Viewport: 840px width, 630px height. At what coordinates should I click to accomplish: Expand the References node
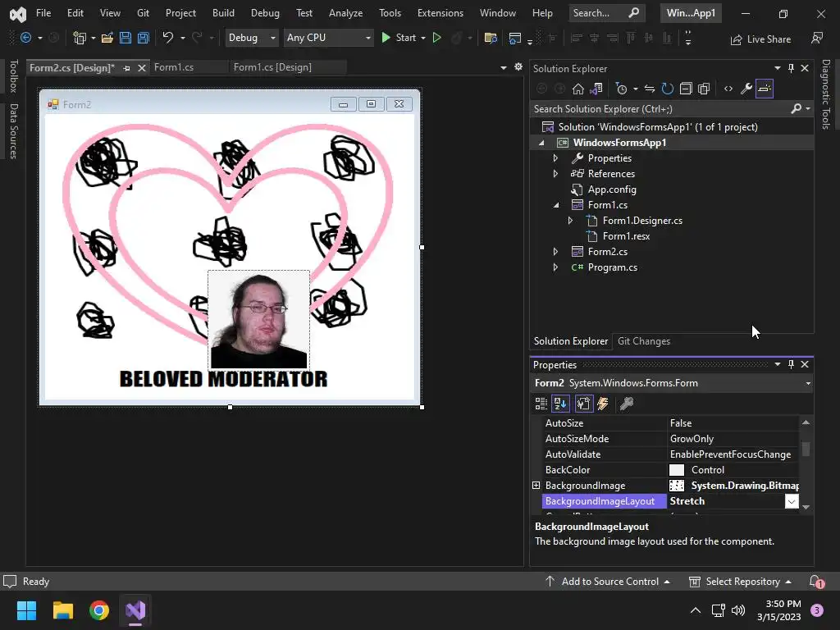point(555,174)
